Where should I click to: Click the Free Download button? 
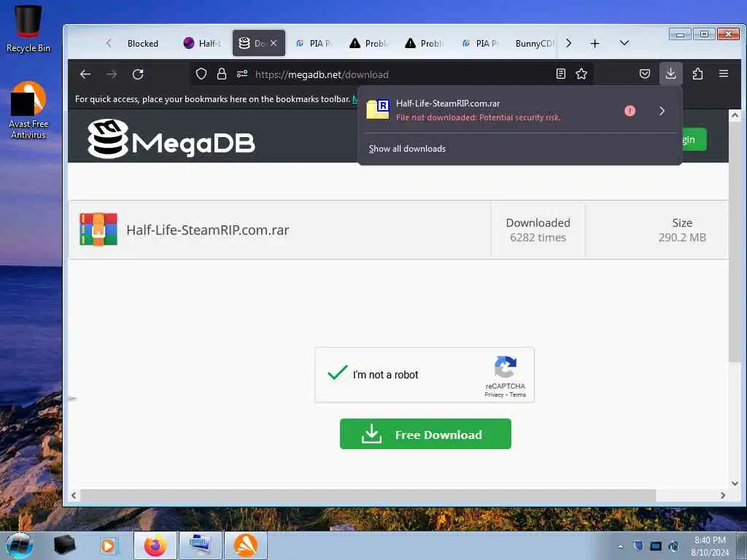click(x=425, y=434)
